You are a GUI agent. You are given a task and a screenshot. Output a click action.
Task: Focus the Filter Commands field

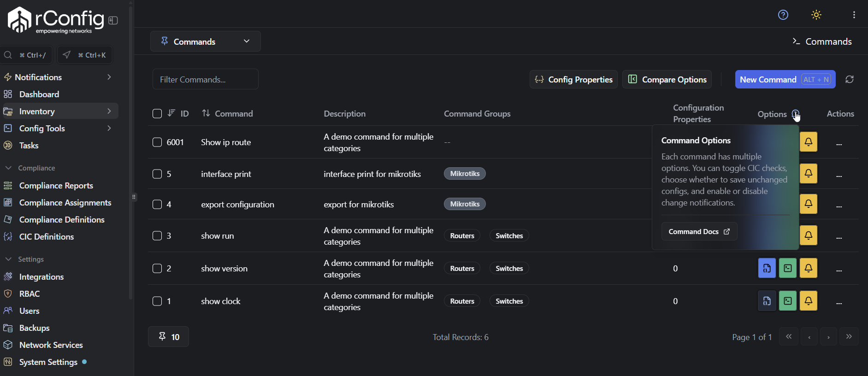click(x=206, y=79)
